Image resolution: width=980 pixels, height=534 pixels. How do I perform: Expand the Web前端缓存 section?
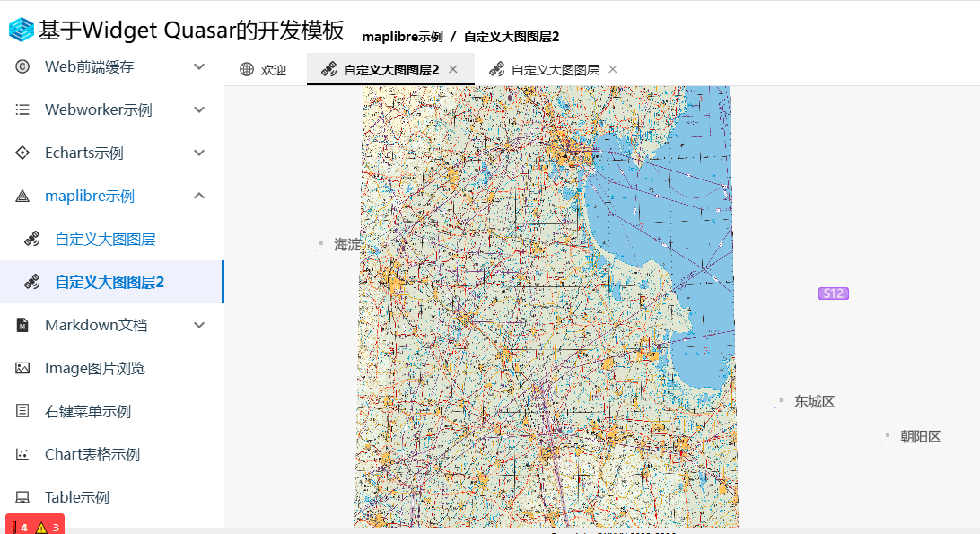click(199, 66)
